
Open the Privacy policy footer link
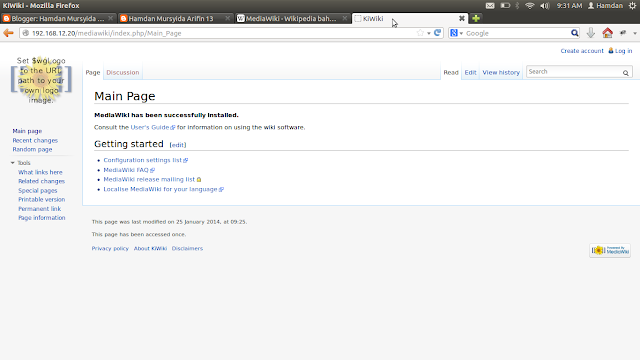pyautogui.click(x=110, y=248)
